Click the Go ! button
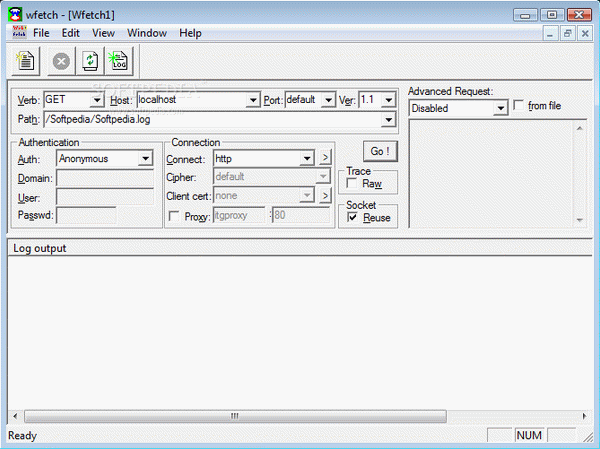Screen dimensions: 600x449 click(380, 151)
